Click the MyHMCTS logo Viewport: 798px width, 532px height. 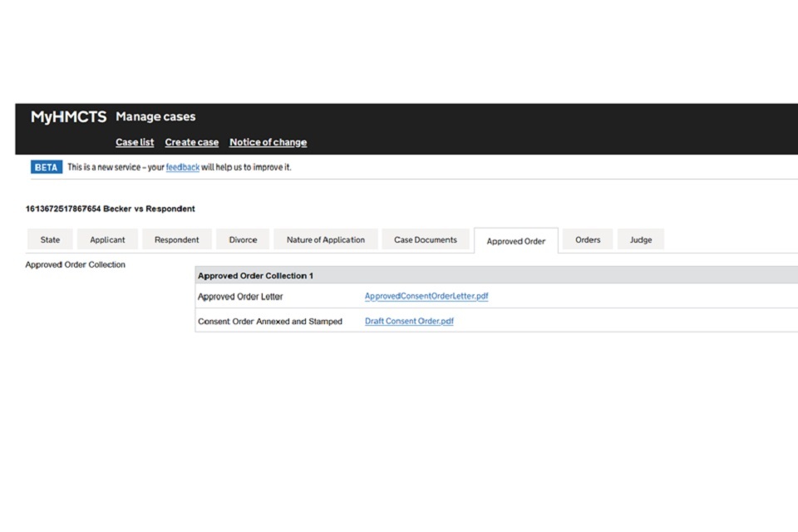coord(68,117)
